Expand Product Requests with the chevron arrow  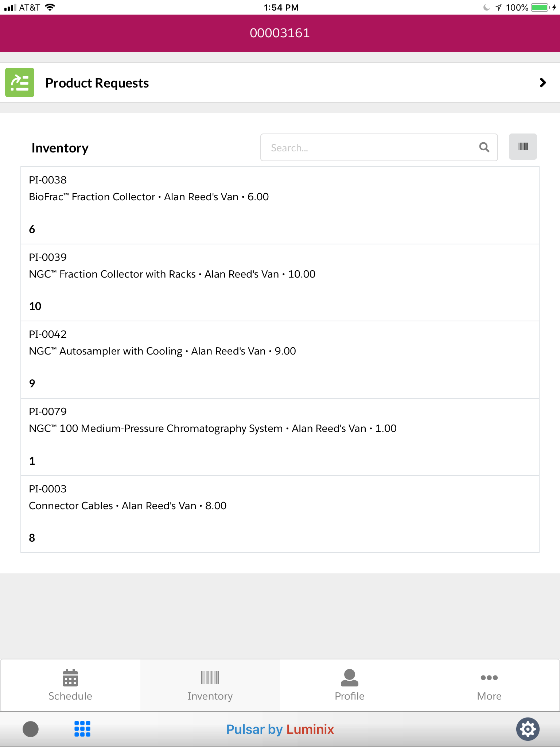coord(542,83)
